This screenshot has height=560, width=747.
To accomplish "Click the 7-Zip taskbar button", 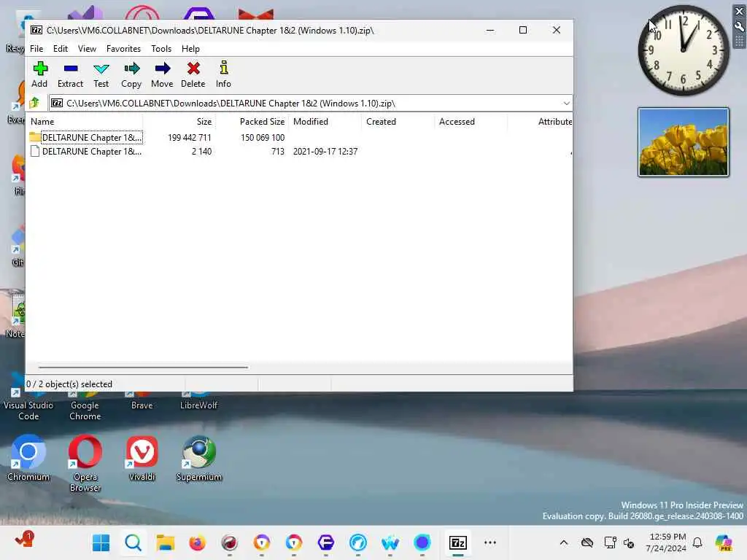I will (x=458, y=542).
